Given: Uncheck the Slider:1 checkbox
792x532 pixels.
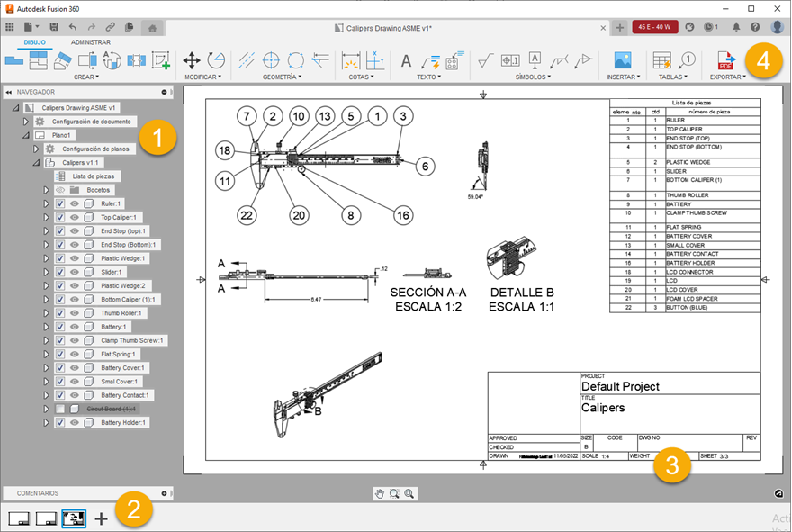Looking at the screenshot, I should click(60, 272).
